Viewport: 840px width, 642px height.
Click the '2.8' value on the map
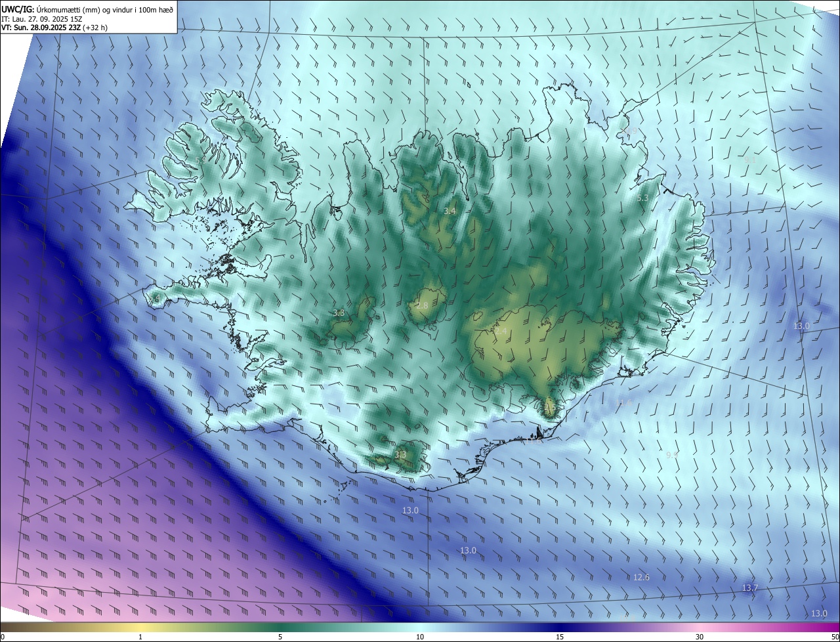tap(422, 306)
